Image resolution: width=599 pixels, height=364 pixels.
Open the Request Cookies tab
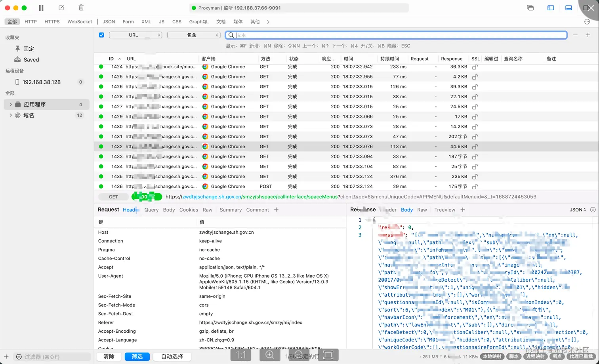189,210
